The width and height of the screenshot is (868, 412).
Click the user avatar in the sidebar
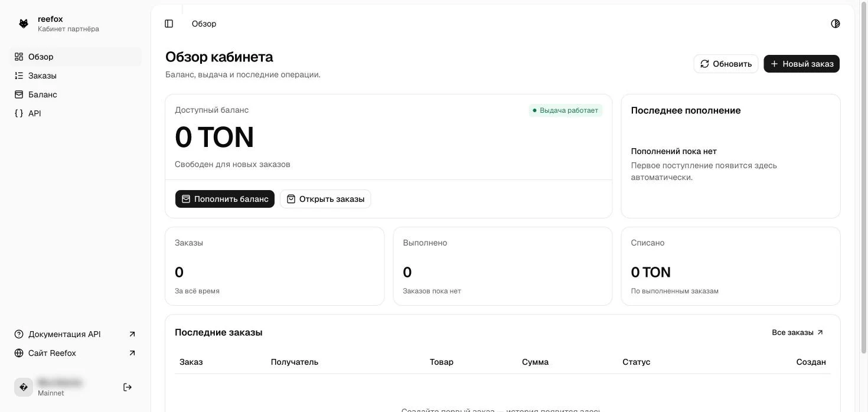coord(24,387)
